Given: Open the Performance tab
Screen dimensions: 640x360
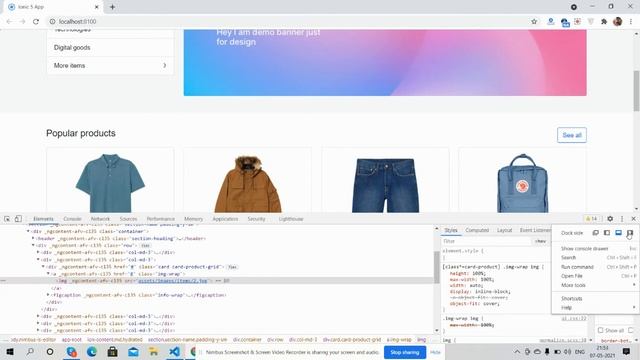Looking at the screenshot, I should tap(160, 219).
